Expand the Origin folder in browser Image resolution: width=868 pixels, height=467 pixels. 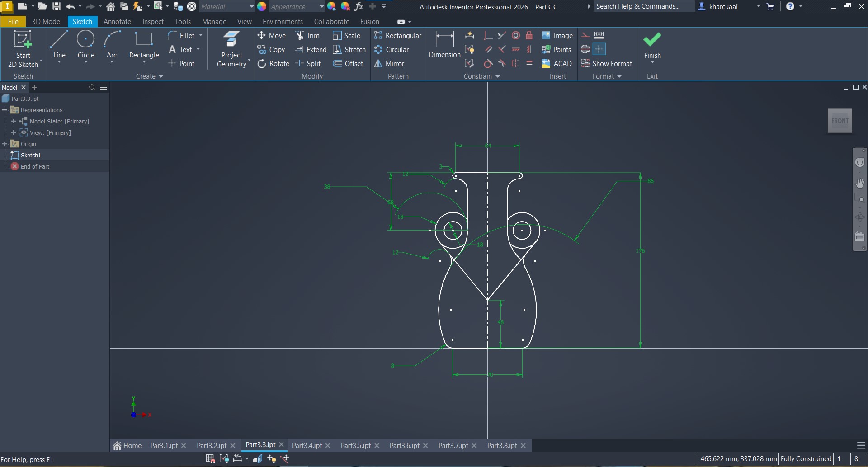click(5, 144)
